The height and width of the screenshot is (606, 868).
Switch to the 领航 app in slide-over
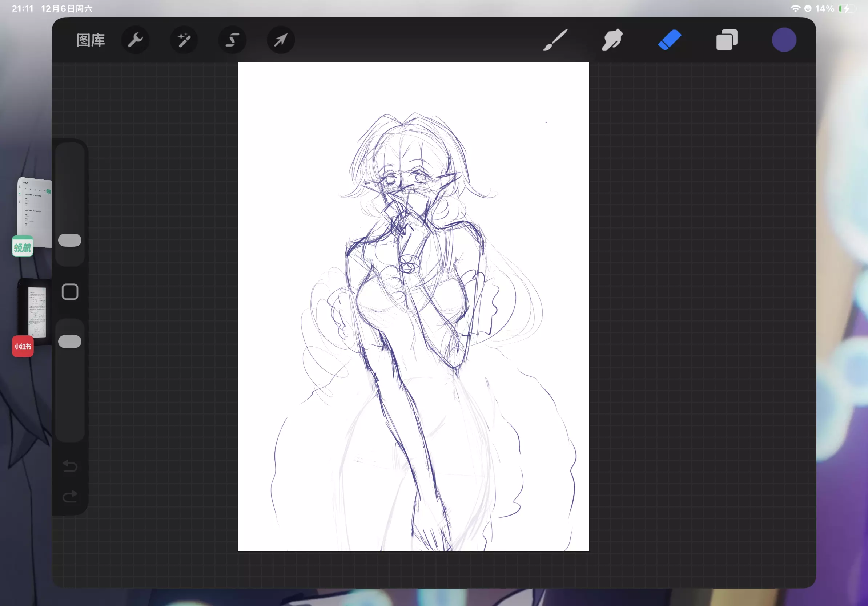click(23, 247)
